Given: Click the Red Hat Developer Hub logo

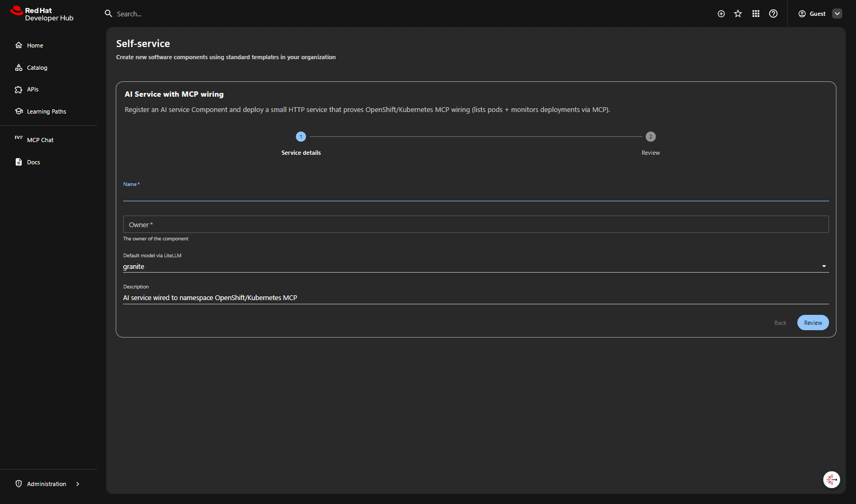Looking at the screenshot, I should 42,14.
